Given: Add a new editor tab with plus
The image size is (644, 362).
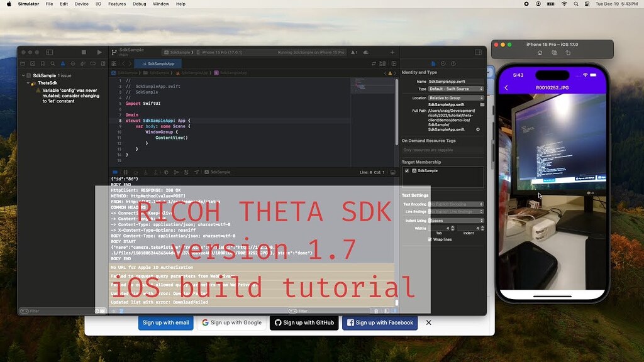Looking at the screenshot, I should (392, 52).
